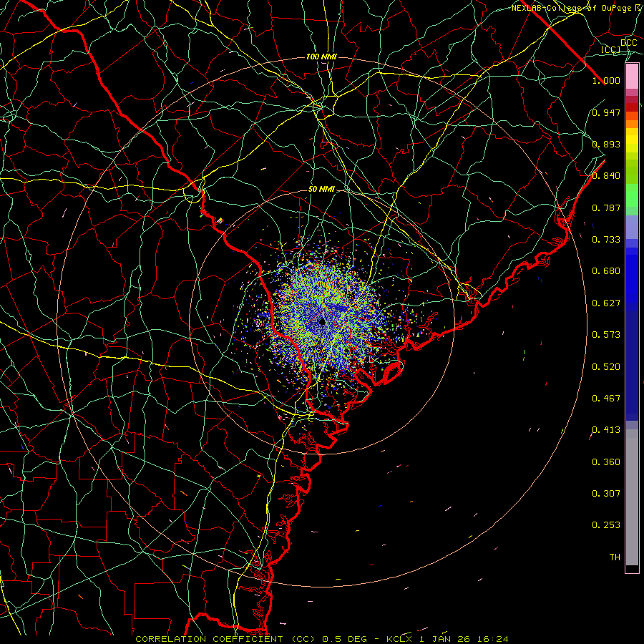The width and height of the screenshot is (644, 644).
Task: Click the DCC label above the color scale
Action: (x=629, y=43)
